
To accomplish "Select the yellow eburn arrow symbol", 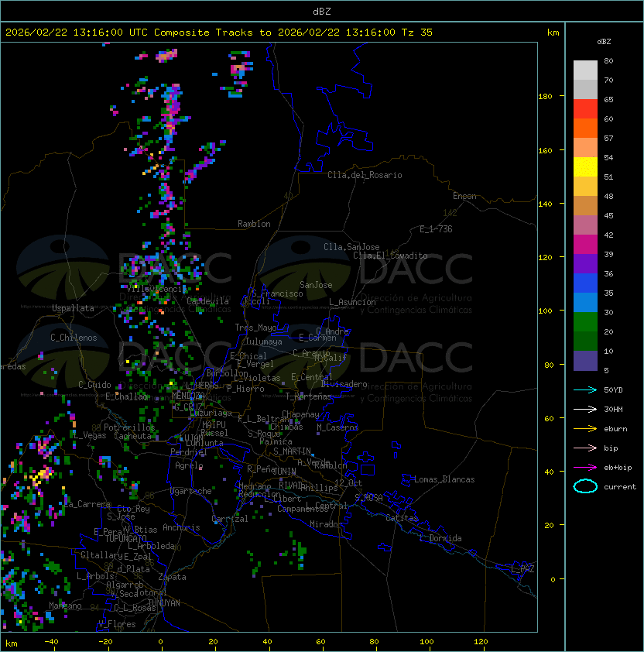I will pyautogui.click(x=585, y=429).
